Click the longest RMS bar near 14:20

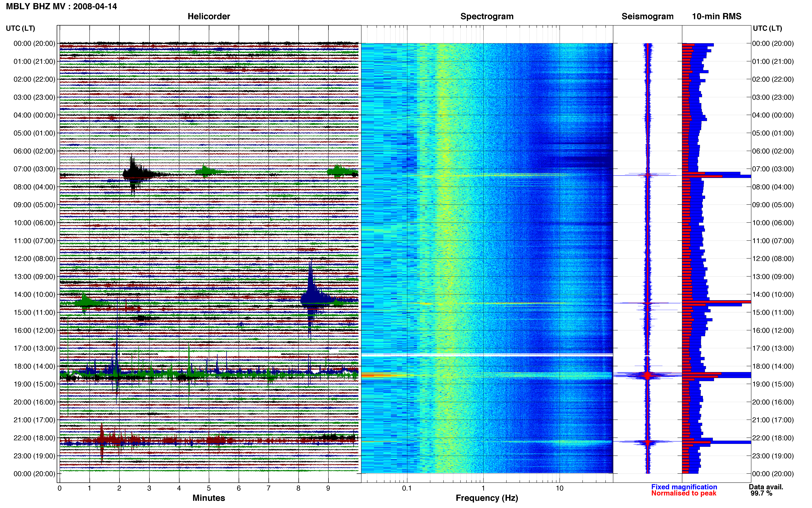click(716, 302)
